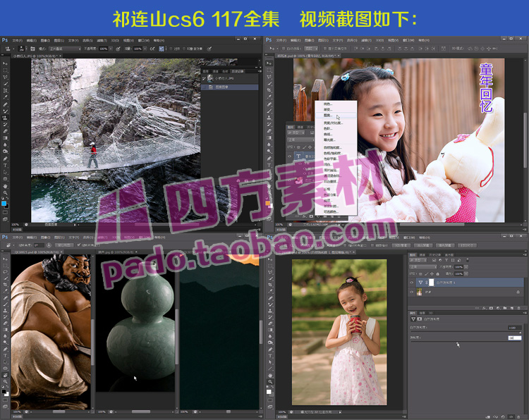Select the Zoom tool in can girl window
Viewport: 529px width, 420px height.
269,381
